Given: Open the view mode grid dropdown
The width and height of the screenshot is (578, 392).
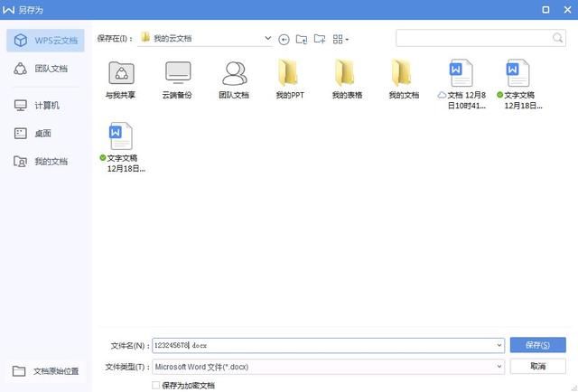Looking at the screenshot, I should pos(340,39).
